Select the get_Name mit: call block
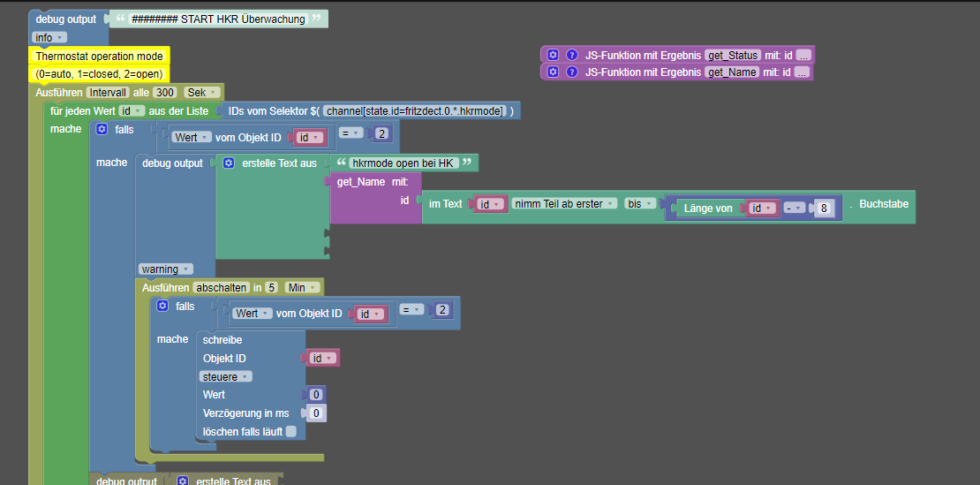This screenshot has width=980, height=485. point(375,199)
